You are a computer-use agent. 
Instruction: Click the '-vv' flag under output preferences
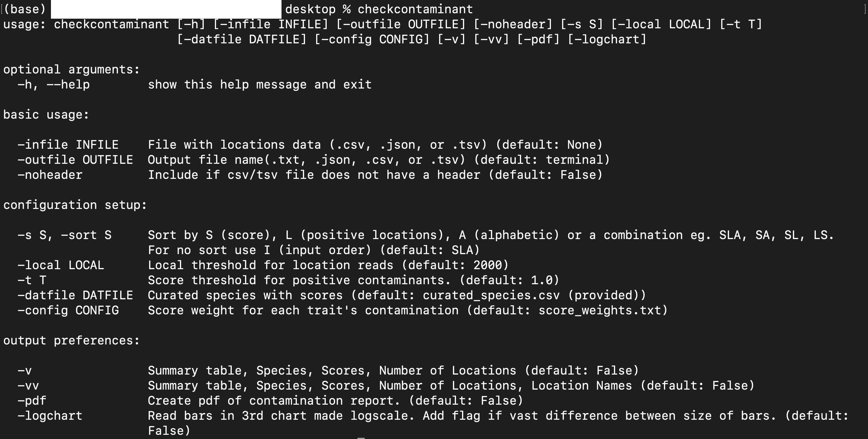(x=28, y=386)
